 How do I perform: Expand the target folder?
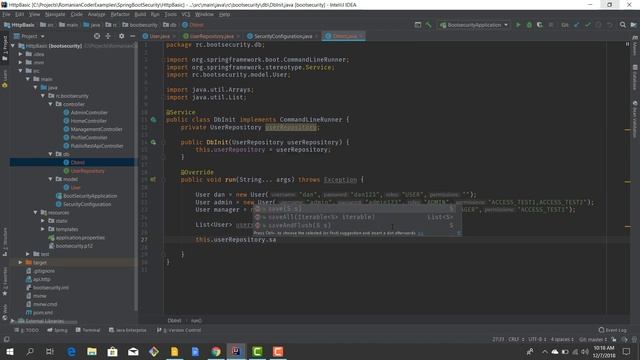pyautogui.click(x=20, y=262)
